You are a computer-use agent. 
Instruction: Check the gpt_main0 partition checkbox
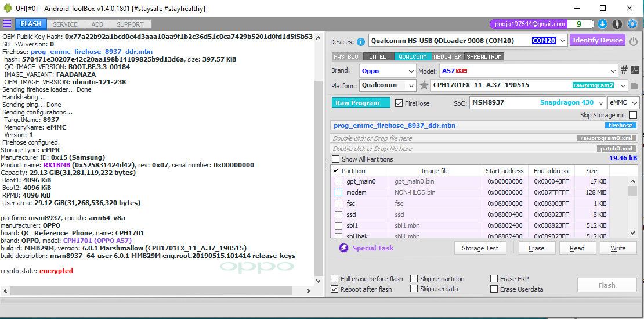point(338,181)
